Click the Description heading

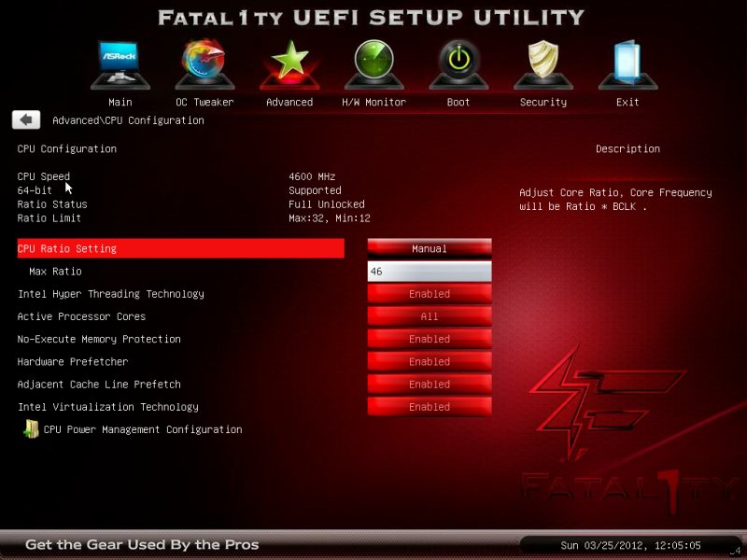(627, 149)
